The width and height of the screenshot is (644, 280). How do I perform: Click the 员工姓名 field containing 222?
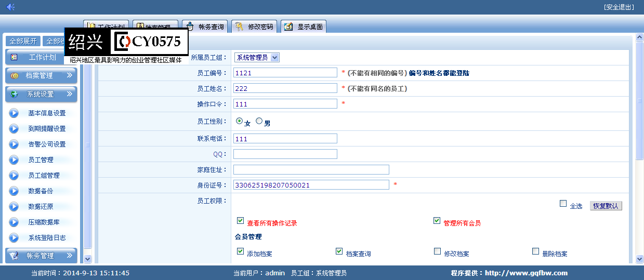pyautogui.click(x=285, y=88)
